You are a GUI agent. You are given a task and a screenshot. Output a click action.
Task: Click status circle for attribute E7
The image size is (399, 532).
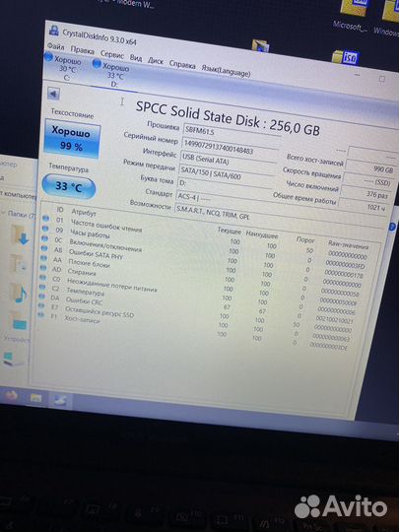point(41,305)
